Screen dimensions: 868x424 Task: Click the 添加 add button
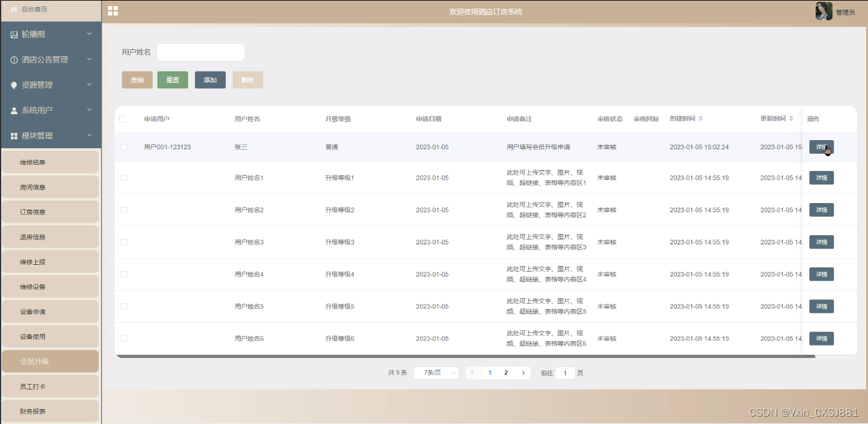coord(210,80)
